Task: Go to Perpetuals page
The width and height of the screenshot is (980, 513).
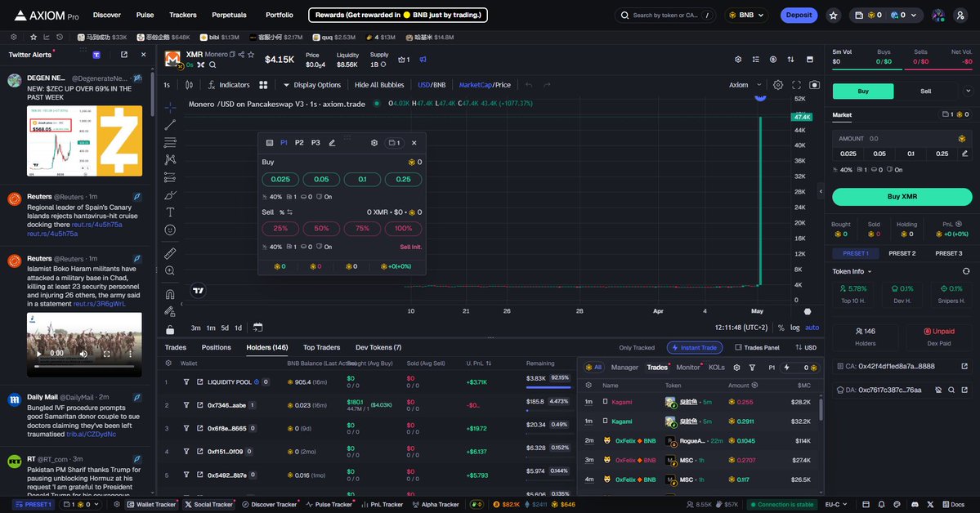Action: coord(229,15)
